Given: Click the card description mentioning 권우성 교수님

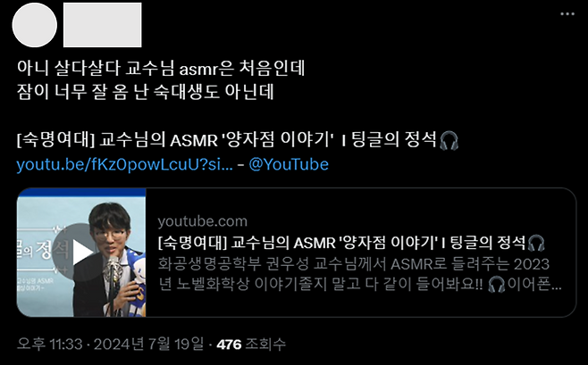Looking at the screenshot, I should pos(359,274).
